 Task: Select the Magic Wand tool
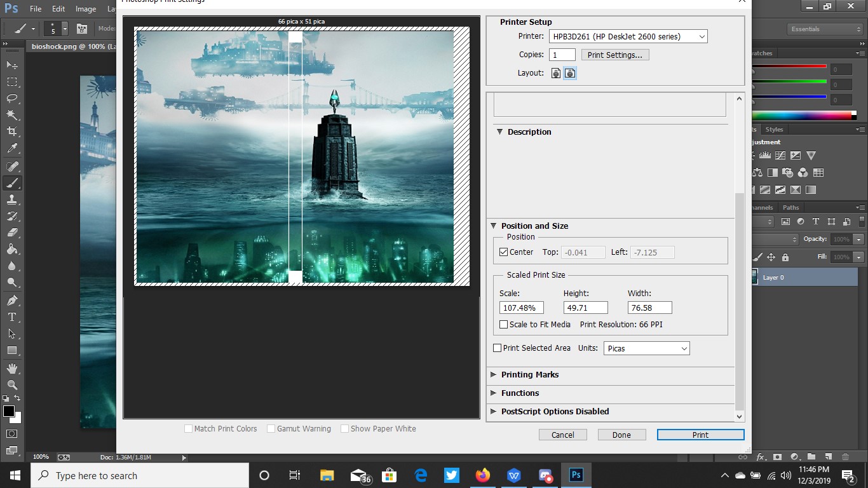pyautogui.click(x=12, y=115)
